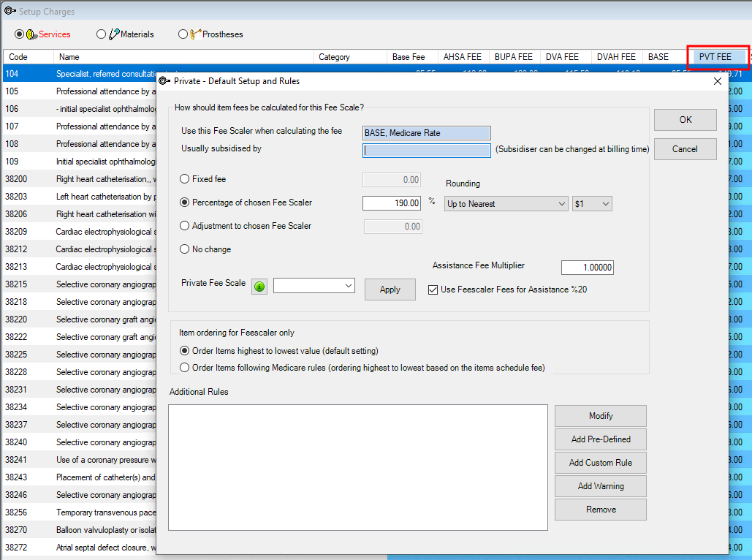Click the Prostheses icon
The width and height of the screenshot is (752, 560).
(195, 34)
